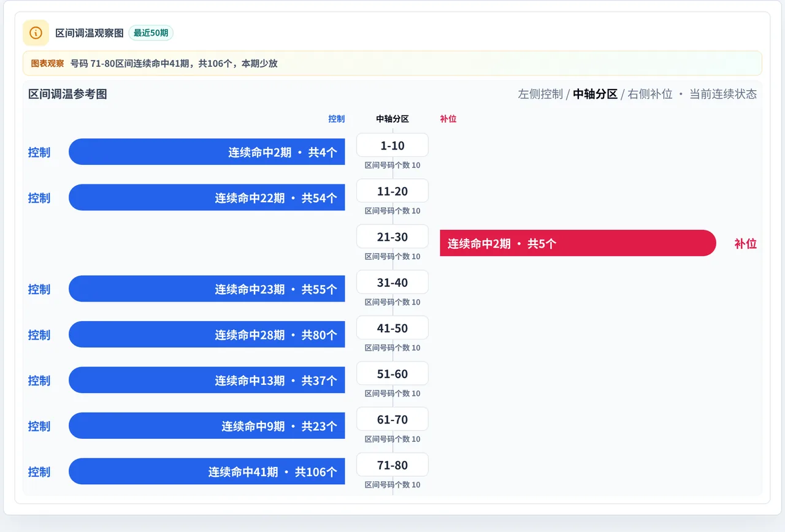785x532 pixels.
Task: Select the 71-80 range box
Action: click(x=392, y=465)
